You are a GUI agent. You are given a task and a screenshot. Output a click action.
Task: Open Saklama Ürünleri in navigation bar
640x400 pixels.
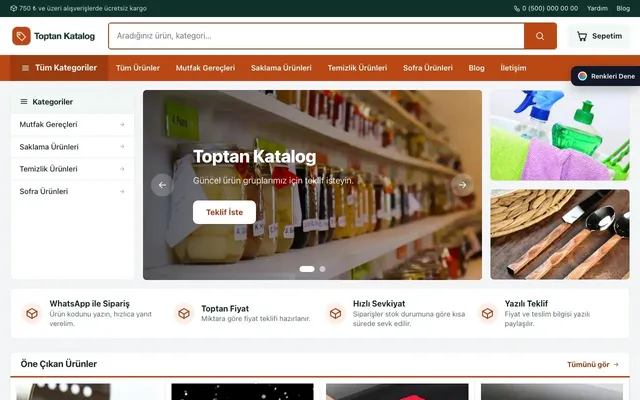coord(281,68)
